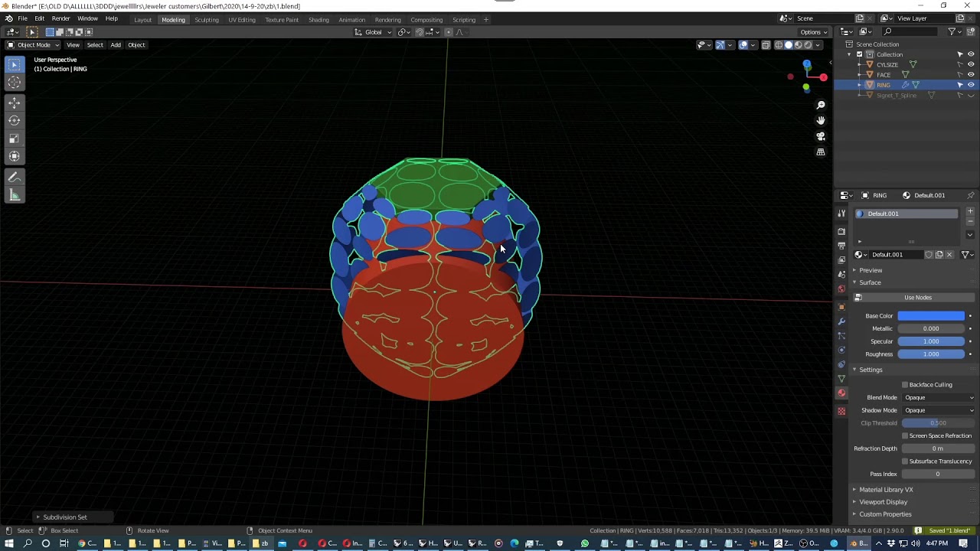Select the RING row in outliner
Image resolution: width=980 pixels, height=551 pixels.
click(x=906, y=85)
